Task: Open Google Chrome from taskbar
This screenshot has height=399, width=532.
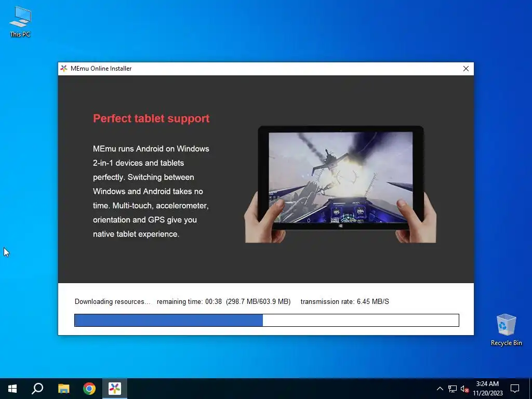Action: (89, 389)
